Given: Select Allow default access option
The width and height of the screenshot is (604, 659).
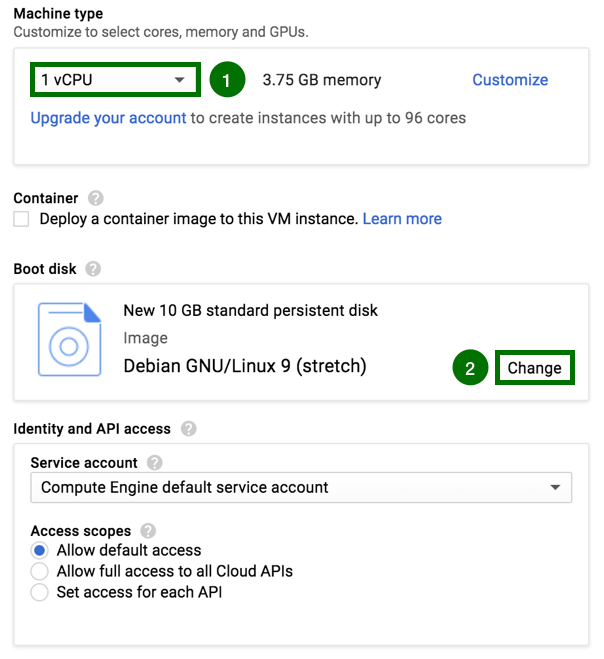Looking at the screenshot, I should pyautogui.click(x=40, y=550).
